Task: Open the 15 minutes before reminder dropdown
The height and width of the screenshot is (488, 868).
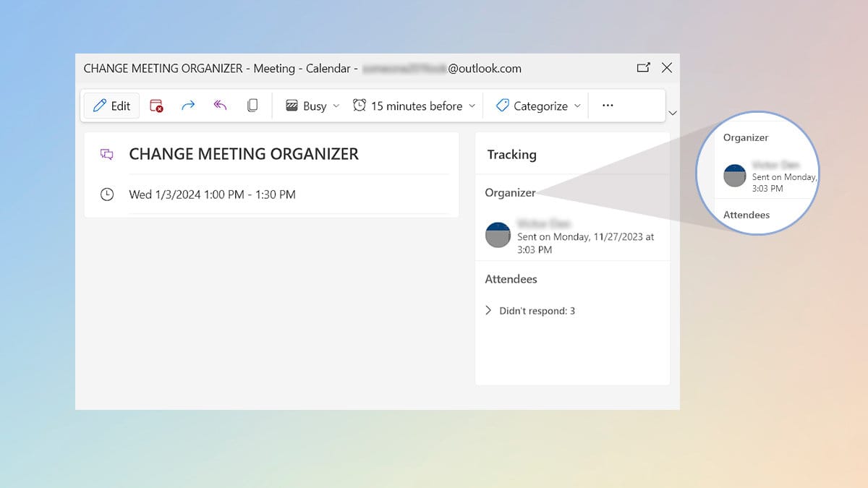Action: click(414, 106)
